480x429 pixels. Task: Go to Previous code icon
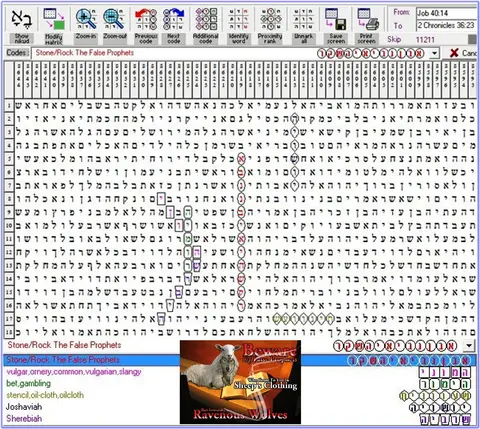[x=146, y=19]
